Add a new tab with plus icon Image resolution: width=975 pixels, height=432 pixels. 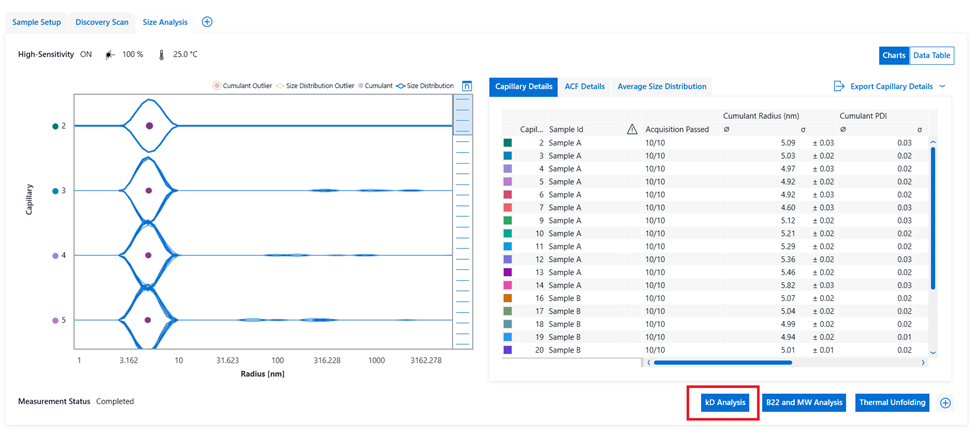pyautogui.click(x=208, y=22)
